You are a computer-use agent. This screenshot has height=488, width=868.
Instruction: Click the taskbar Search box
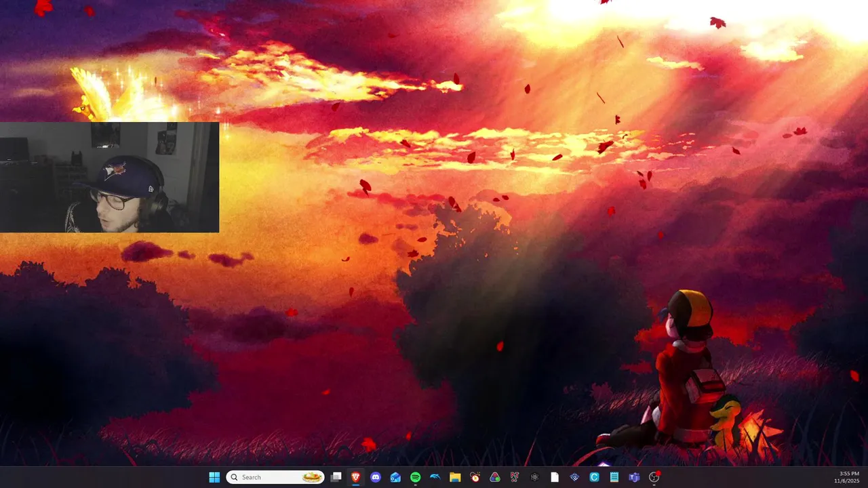pyautogui.click(x=275, y=477)
